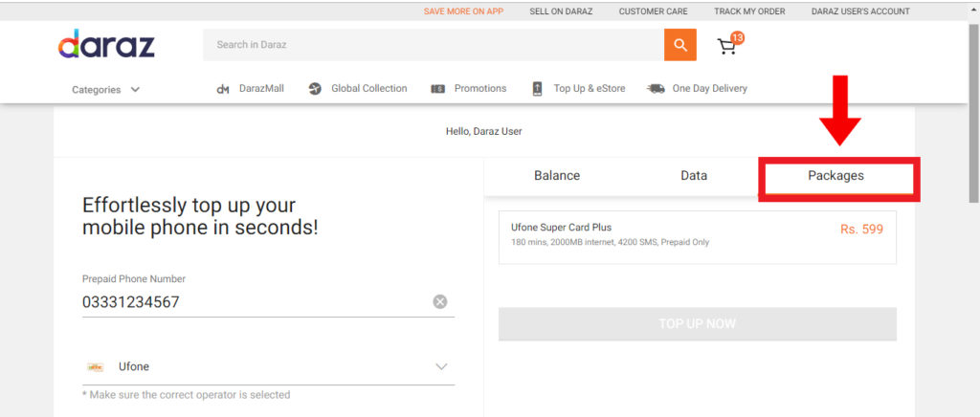Switch to the Data tab
The height and width of the screenshot is (417, 980).
694,176
